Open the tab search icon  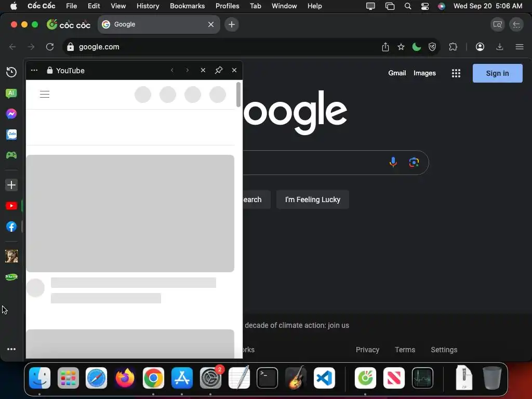point(498,24)
